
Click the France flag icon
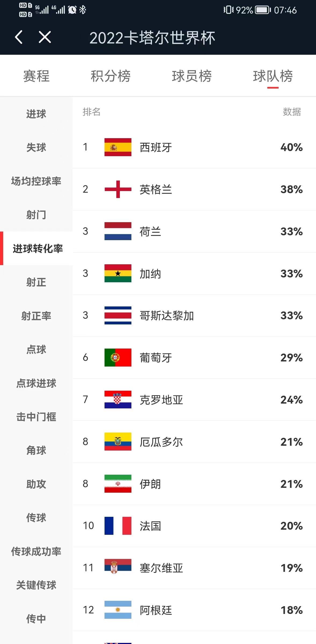[x=118, y=526]
